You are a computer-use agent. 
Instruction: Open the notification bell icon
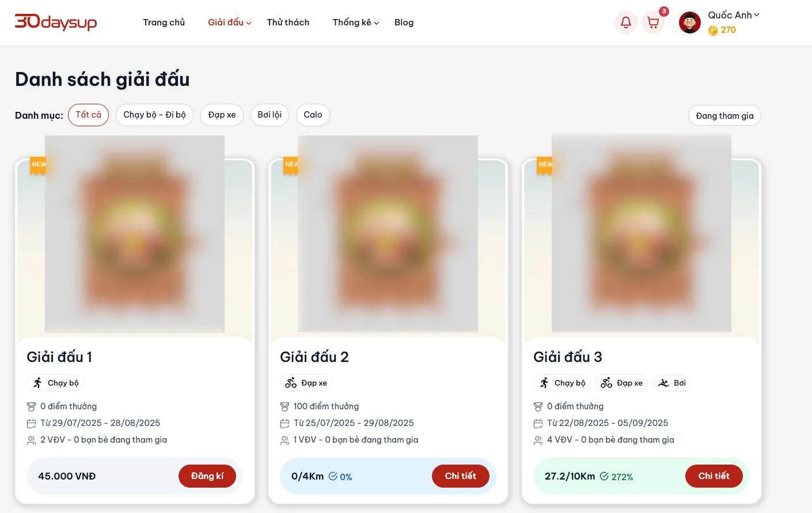625,22
